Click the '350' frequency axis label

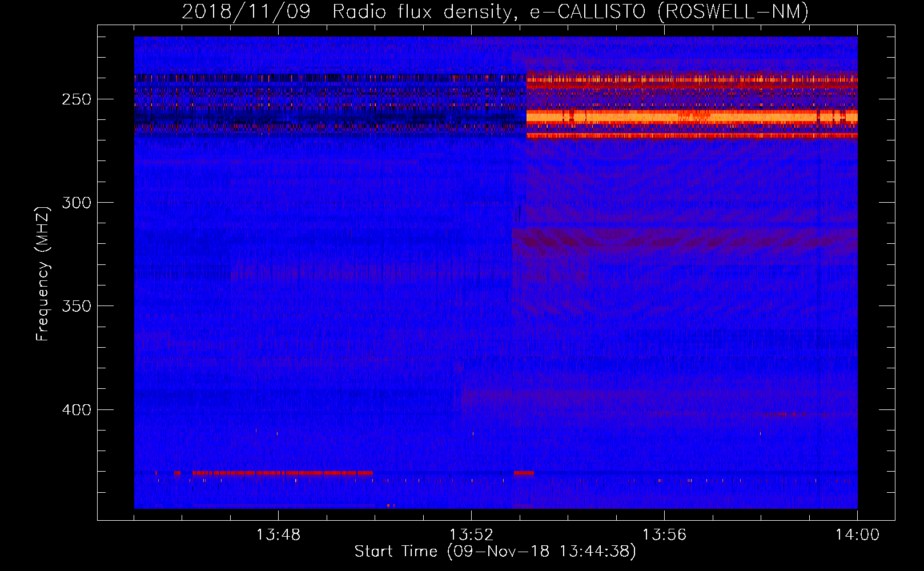pos(77,306)
